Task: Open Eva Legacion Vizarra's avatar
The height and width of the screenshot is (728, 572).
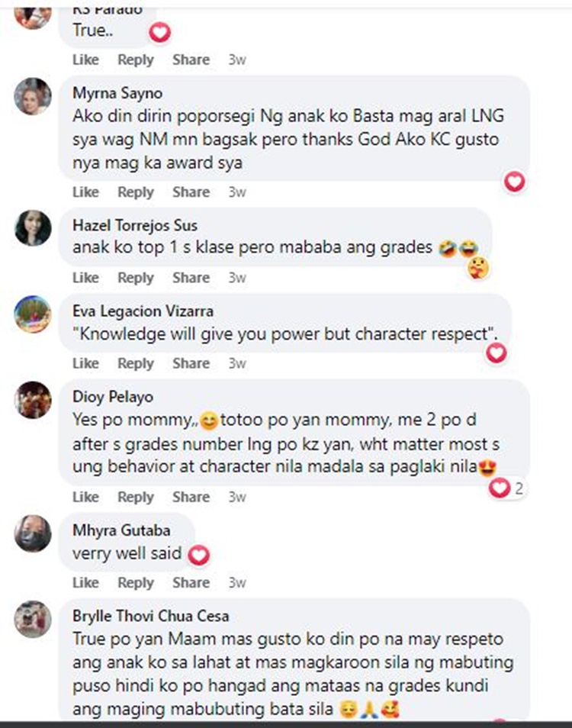Action: [33, 314]
